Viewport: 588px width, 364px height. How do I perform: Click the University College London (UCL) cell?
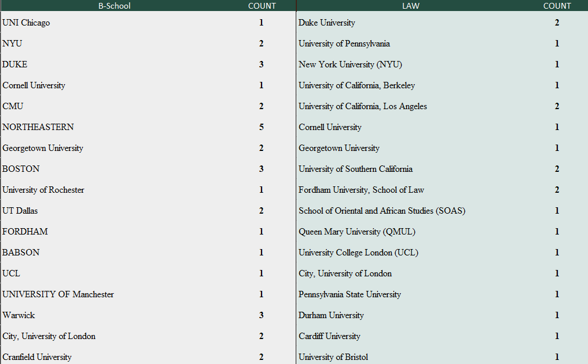click(358, 253)
